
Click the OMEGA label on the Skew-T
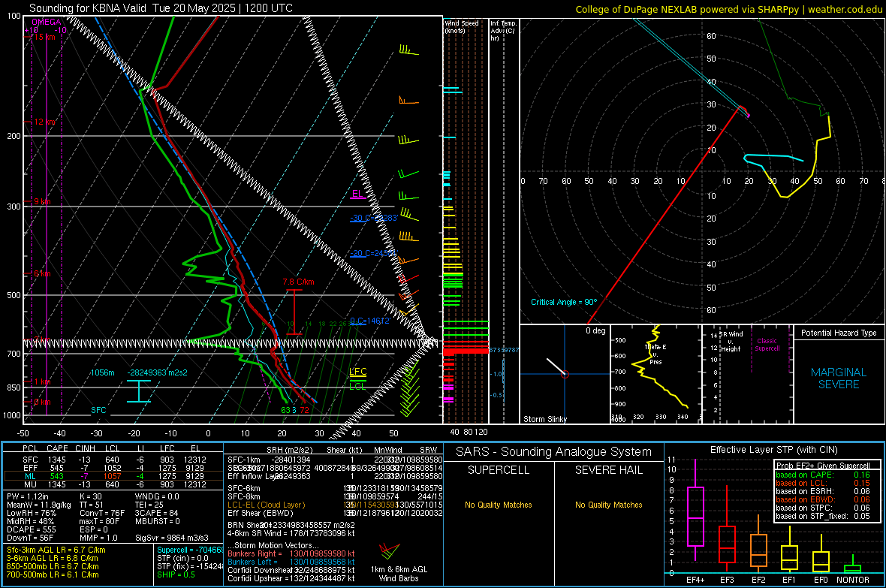pyautogui.click(x=46, y=22)
